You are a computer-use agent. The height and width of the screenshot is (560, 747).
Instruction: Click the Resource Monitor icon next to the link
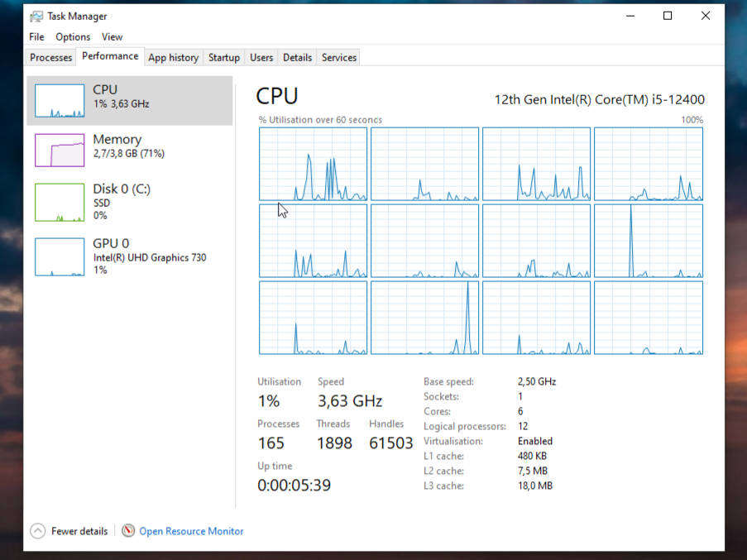click(128, 531)
